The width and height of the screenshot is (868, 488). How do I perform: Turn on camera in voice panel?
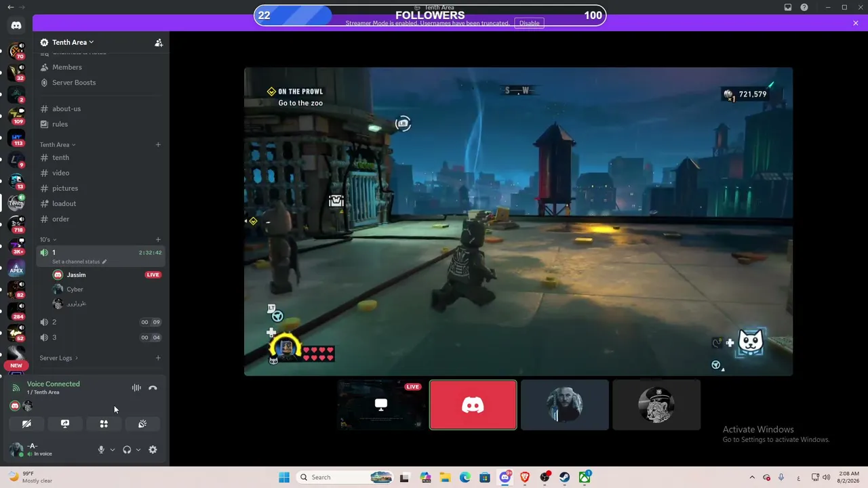coord(26,424)
